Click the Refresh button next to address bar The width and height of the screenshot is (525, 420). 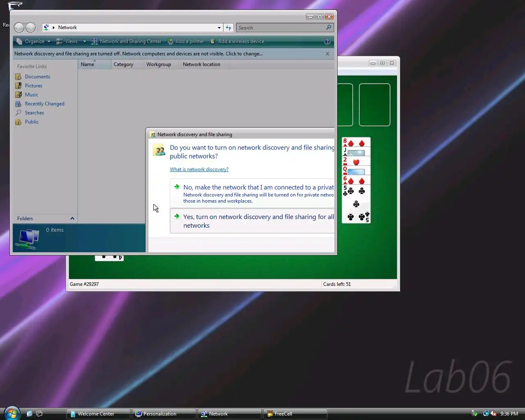[228, 27]
